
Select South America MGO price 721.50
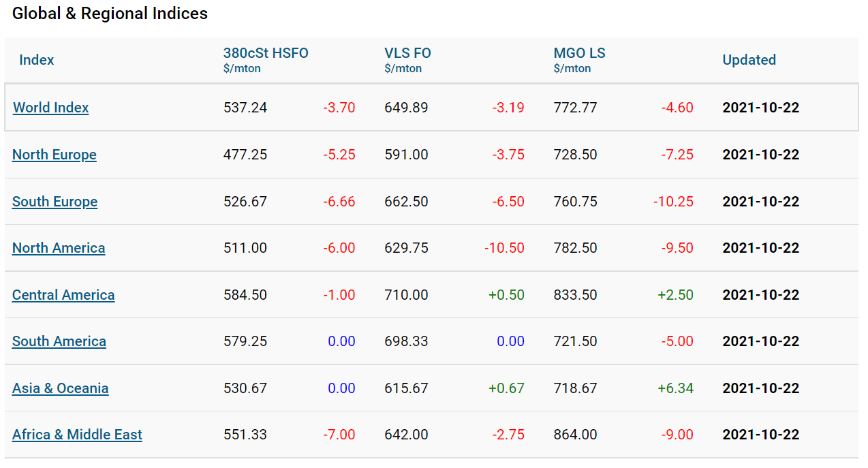(576, 341)
